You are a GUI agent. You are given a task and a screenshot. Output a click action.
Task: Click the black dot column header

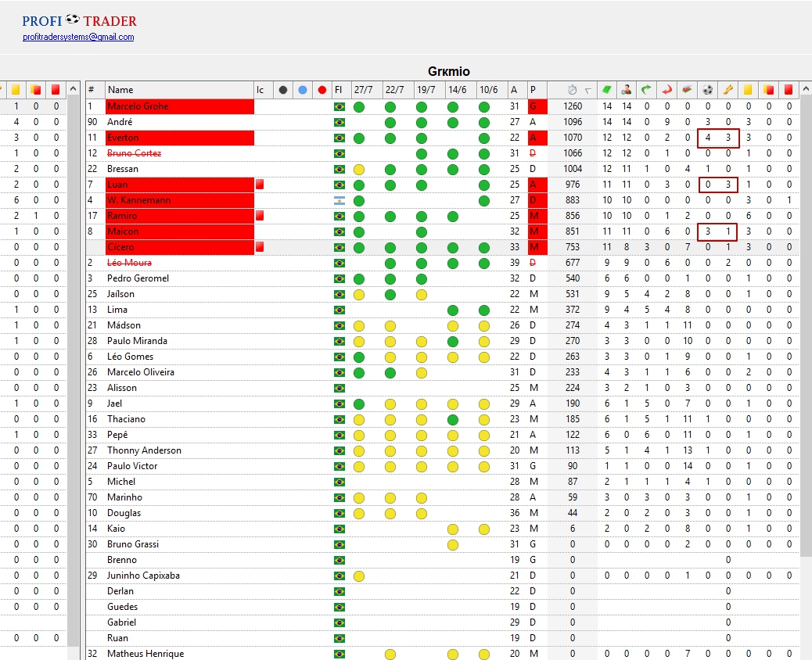pyautogui.click(x=282, y=90)
